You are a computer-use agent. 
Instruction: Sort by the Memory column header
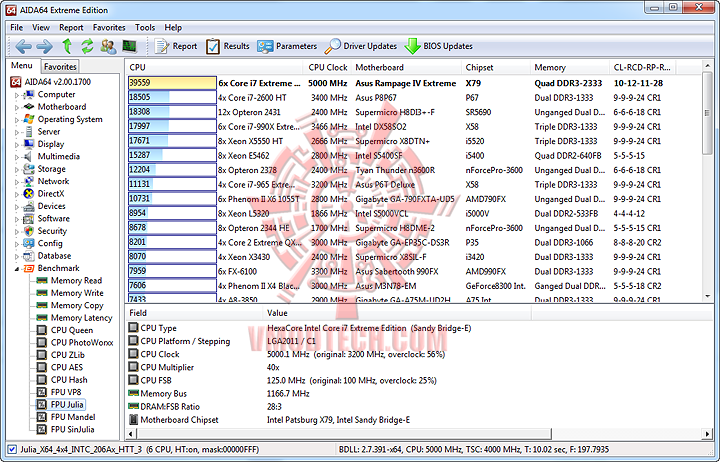click(x=569, y=67)
